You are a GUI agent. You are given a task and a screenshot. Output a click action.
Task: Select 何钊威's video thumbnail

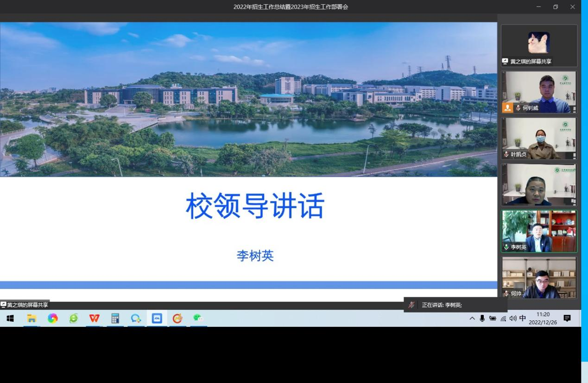click(539, 92)
